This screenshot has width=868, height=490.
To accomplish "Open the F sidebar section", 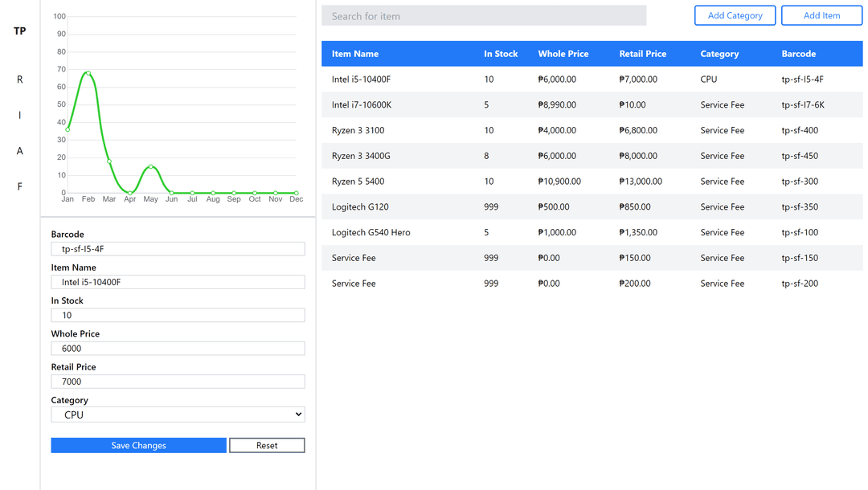I will [x=20, y=187].
